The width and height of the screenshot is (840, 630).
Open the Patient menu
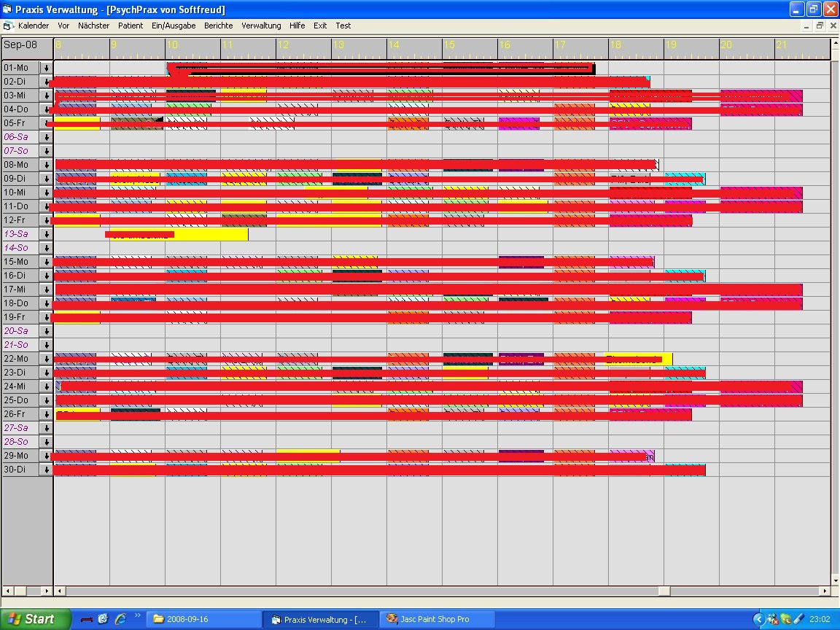tap(131, 26)
